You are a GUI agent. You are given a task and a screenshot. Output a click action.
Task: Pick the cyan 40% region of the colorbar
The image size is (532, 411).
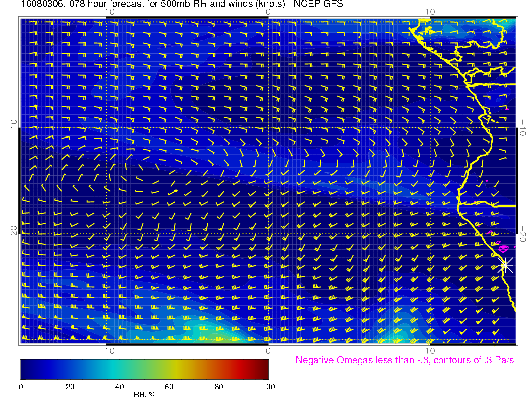coord(119,369)
